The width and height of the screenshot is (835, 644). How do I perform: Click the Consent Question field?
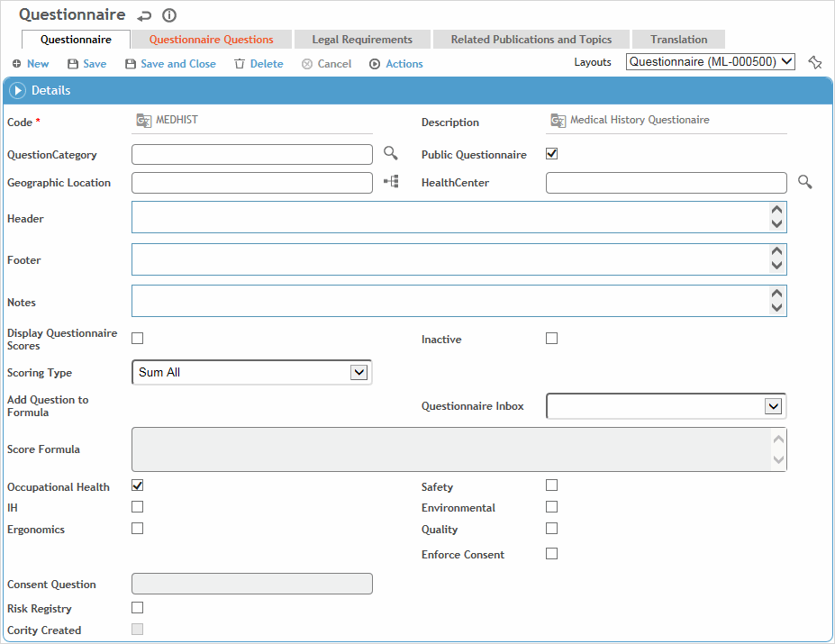[x=252, y=584]
